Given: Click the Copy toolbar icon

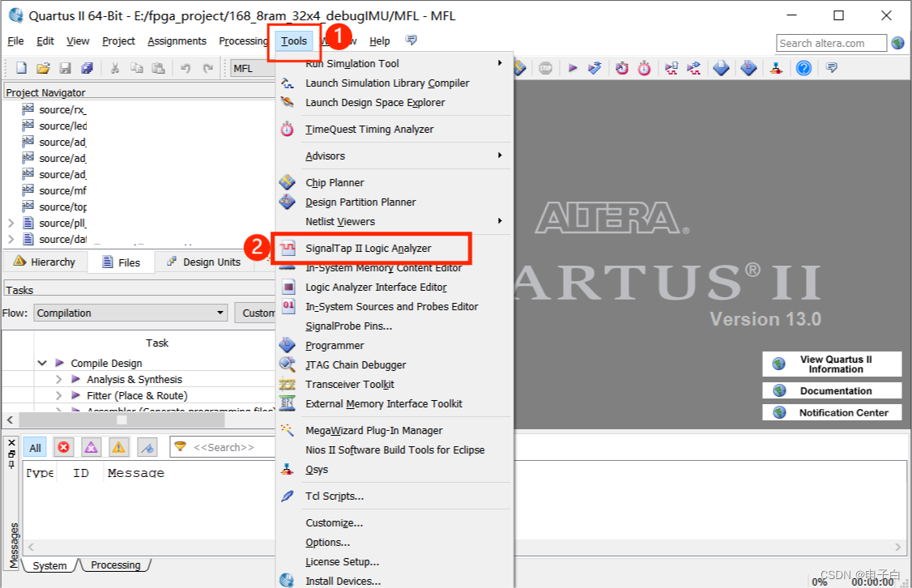Looking at the screenshot, I should [137, 68].
